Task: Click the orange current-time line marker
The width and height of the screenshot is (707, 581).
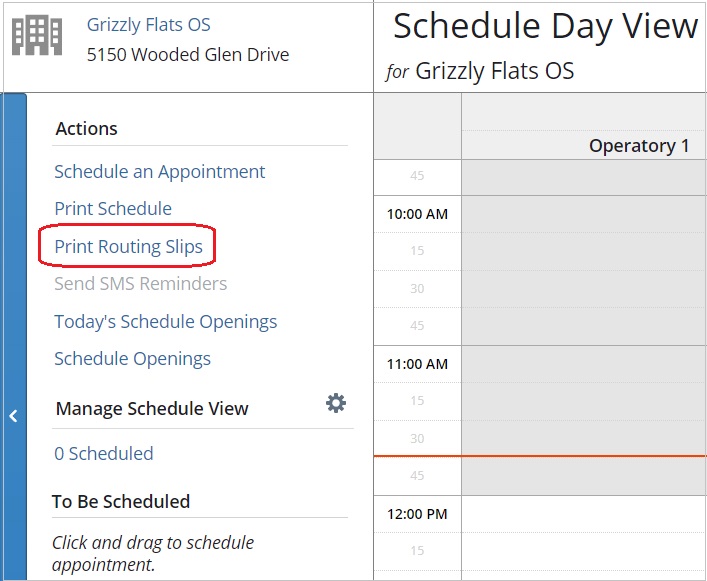Action: pyautogui.click(x=540, y=456)
